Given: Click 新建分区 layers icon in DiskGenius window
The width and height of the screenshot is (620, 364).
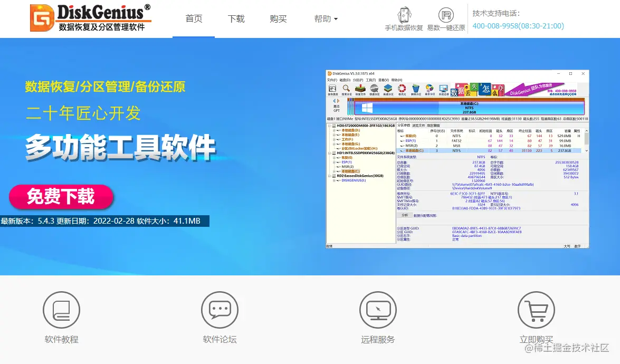Looking at the screenshot, I should click(x=388, y=90).
